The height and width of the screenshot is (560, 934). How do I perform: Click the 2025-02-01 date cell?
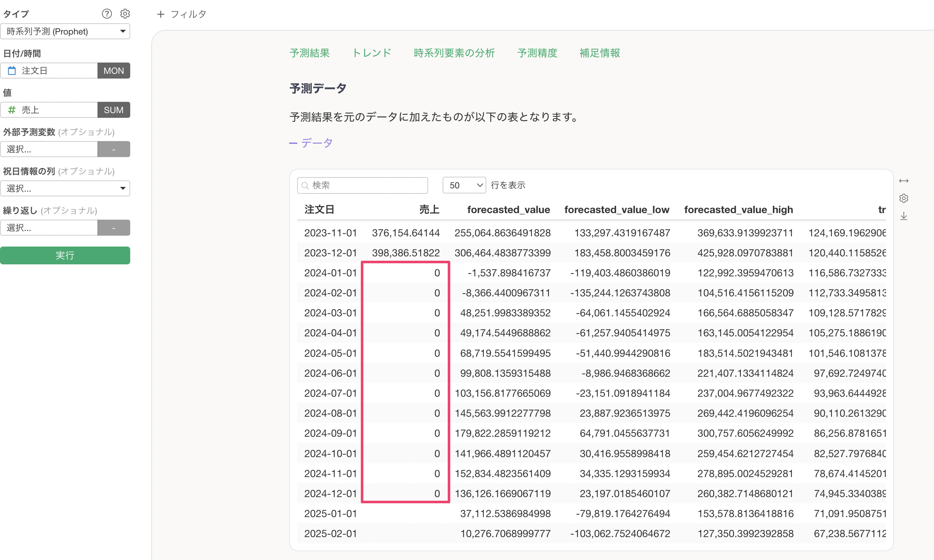pos(331,533)
